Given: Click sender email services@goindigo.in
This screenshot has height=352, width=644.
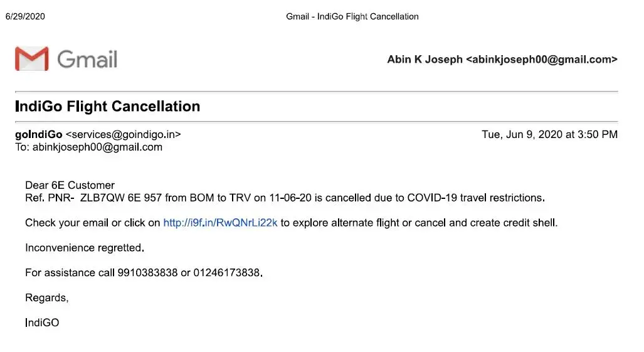Looking at the screenshot, I should point(124,134).
